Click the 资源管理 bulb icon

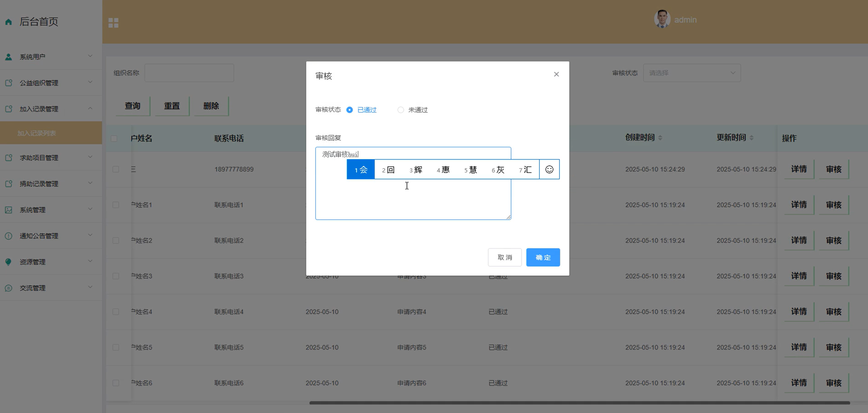coord(9,262)
